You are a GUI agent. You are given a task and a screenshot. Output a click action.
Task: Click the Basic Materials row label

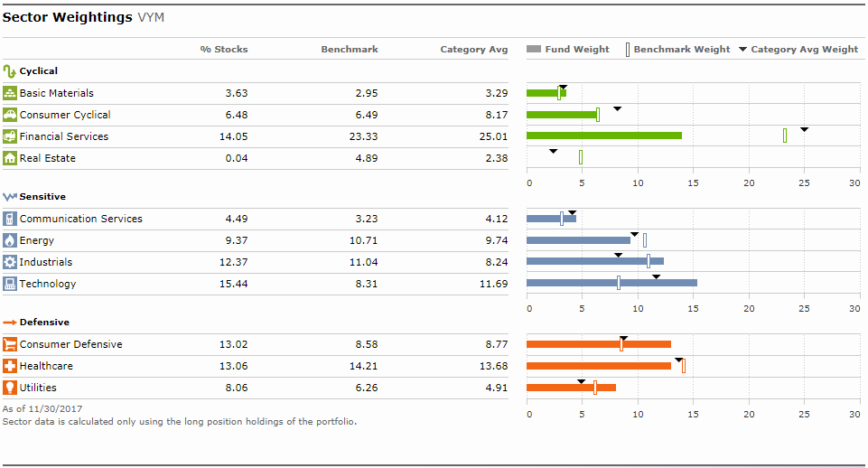tap(57, 93)
